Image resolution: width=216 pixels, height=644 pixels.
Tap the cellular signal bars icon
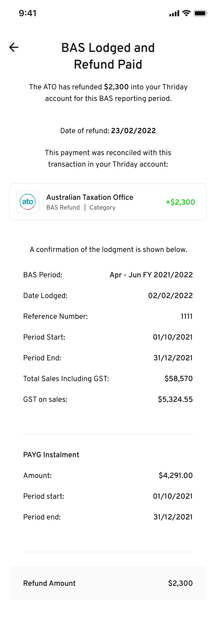point(174,14)
